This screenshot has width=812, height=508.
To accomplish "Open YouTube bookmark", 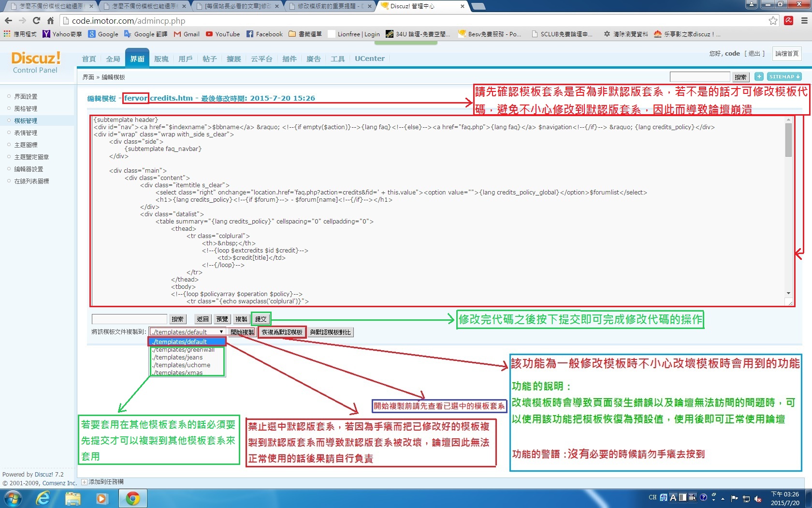I will 223,34.
